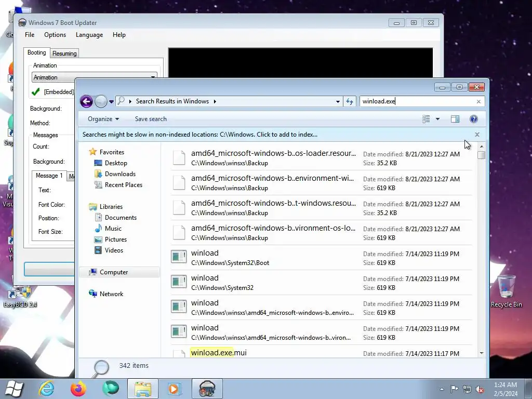Select the Recycle Bin desktop icon
Image resolution: width=532 pixels, height=399 pixels.
coord(506,291)
